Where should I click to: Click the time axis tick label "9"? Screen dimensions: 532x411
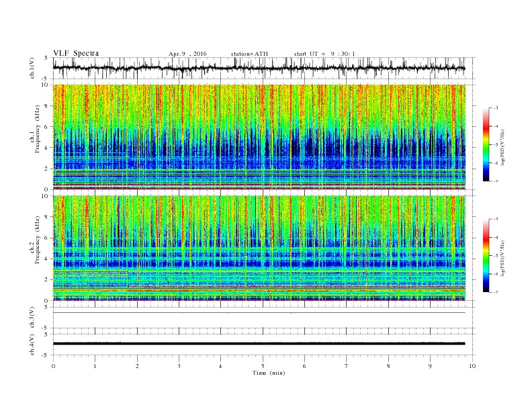pyautogui.click(x=430, y=366)
